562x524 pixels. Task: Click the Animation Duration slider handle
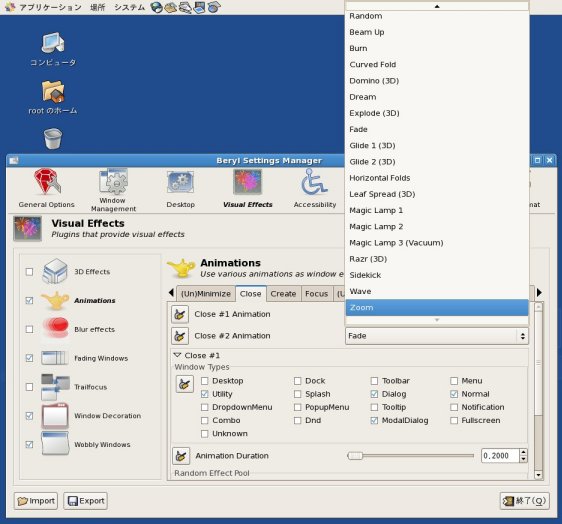pos(355,456)
